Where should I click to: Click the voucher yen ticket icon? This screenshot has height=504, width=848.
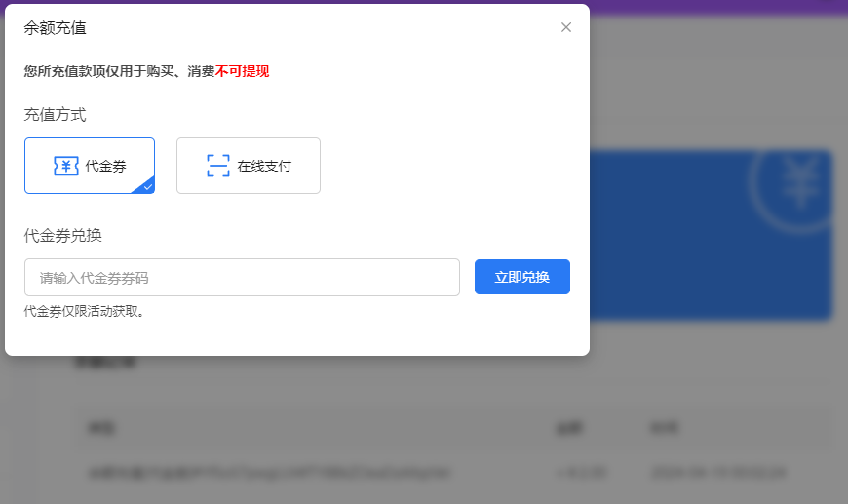pos(66,166)
